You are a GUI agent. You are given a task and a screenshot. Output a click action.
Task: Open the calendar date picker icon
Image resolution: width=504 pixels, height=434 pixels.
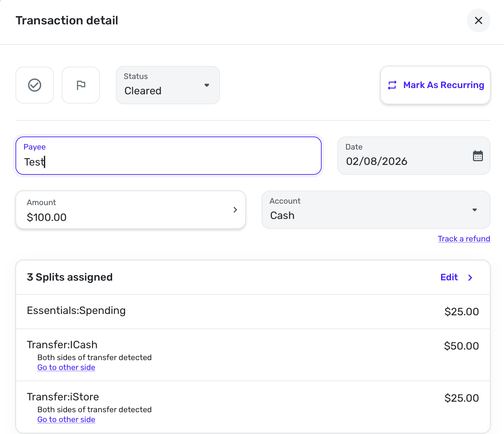(x=478, y=156)
